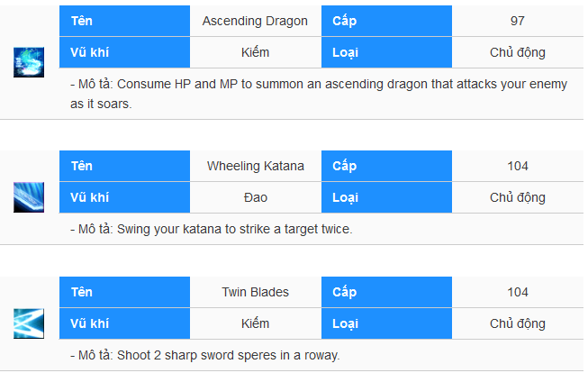Click the Twin Blades skill icon
Image resolution: width=588 pixels, height=373 pixels.
point(29,323)
